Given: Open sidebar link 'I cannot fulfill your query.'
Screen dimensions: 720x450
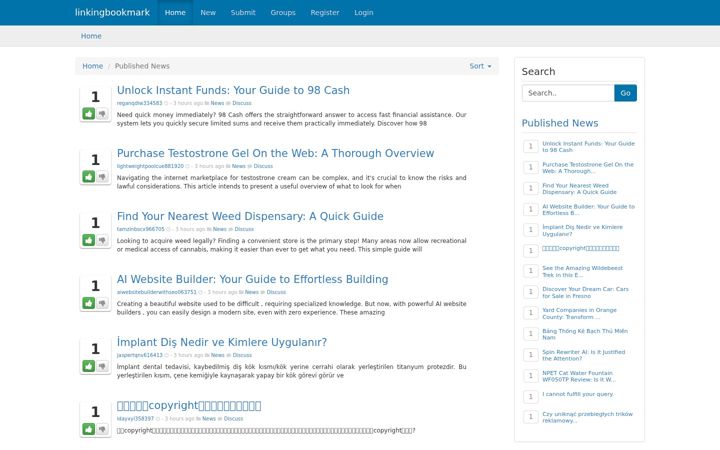Looking at the screenshot, I should pyautogui.click(x=578, y=394).
